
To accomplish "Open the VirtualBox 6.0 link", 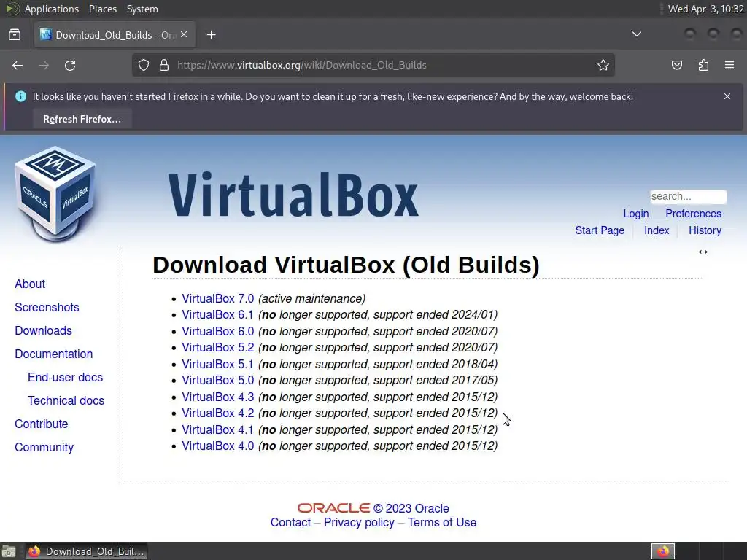I will point(217,332).
